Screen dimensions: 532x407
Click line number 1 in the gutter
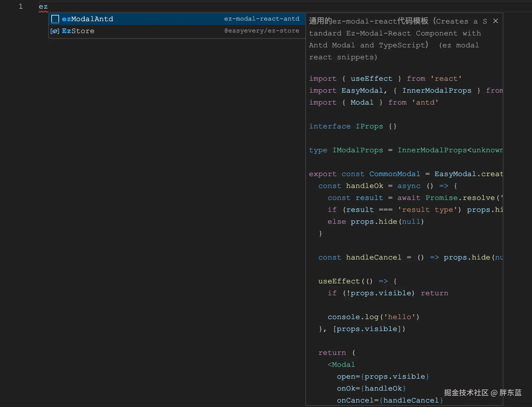click(x=21, y=7)
